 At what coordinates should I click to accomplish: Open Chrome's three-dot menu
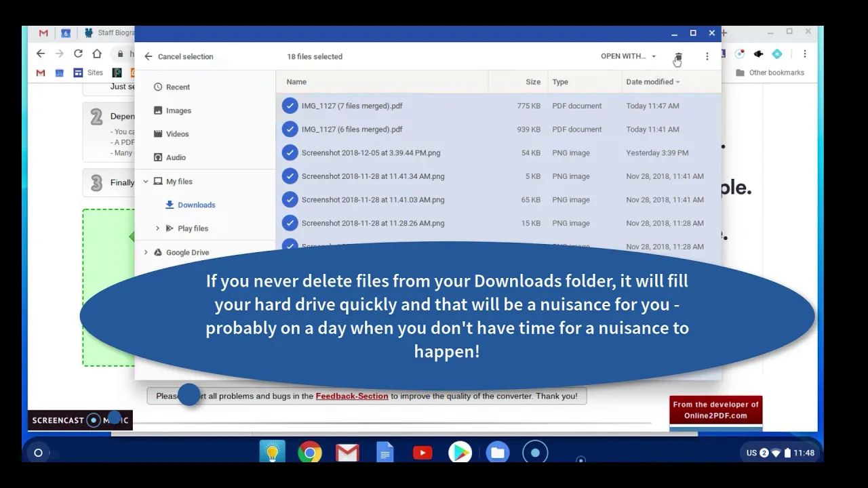click(805, 54)
